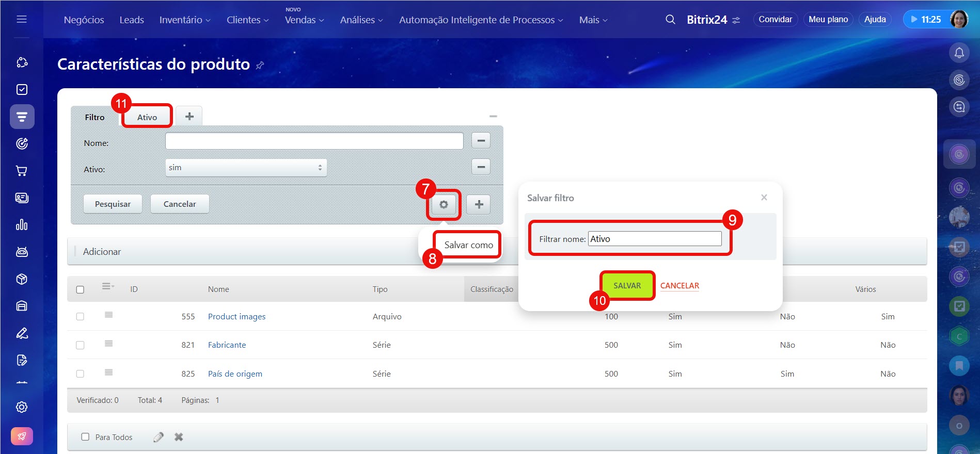Tick the checkbox for Product images row
The width and height of the screenshot is (980, 454).
pos(80,316)
